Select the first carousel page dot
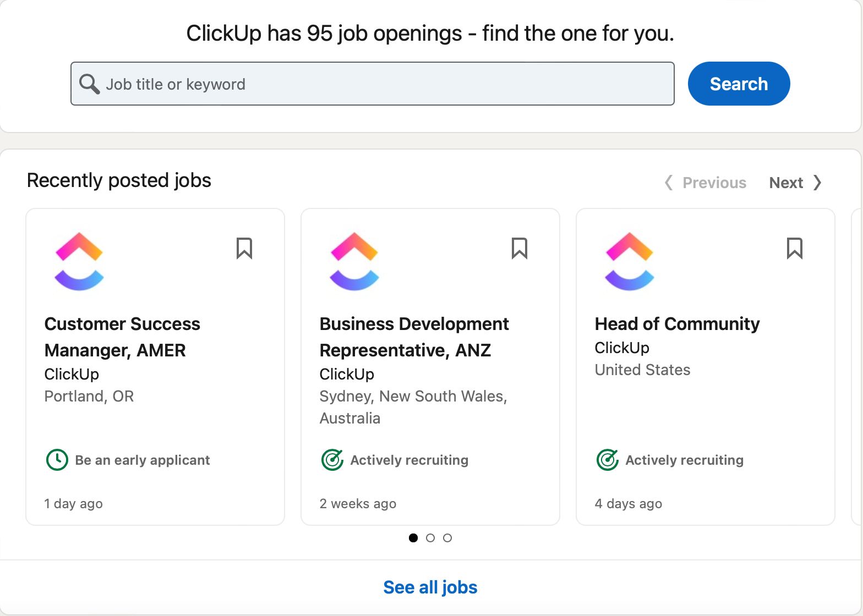 tap(413, 538)
